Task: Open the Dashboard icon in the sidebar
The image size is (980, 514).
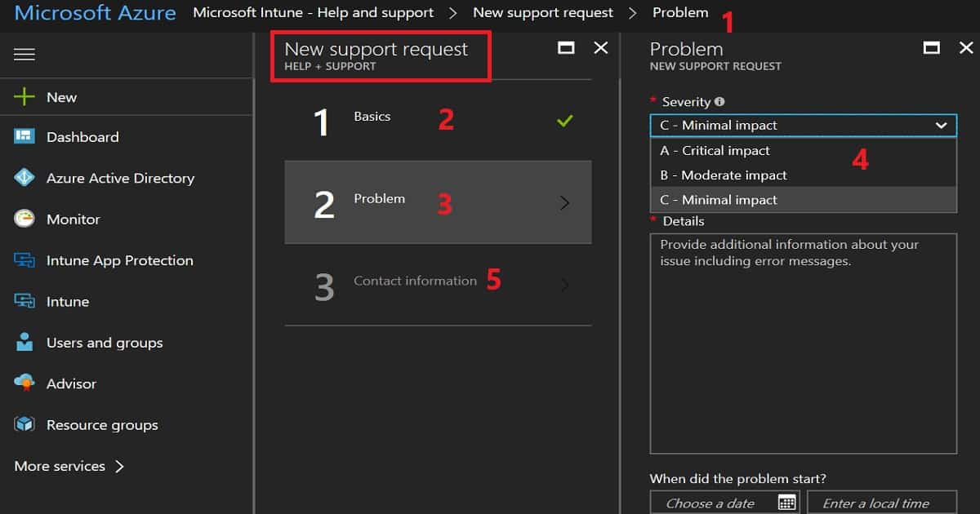Action: pyautogui.click(x=24, y=137)
